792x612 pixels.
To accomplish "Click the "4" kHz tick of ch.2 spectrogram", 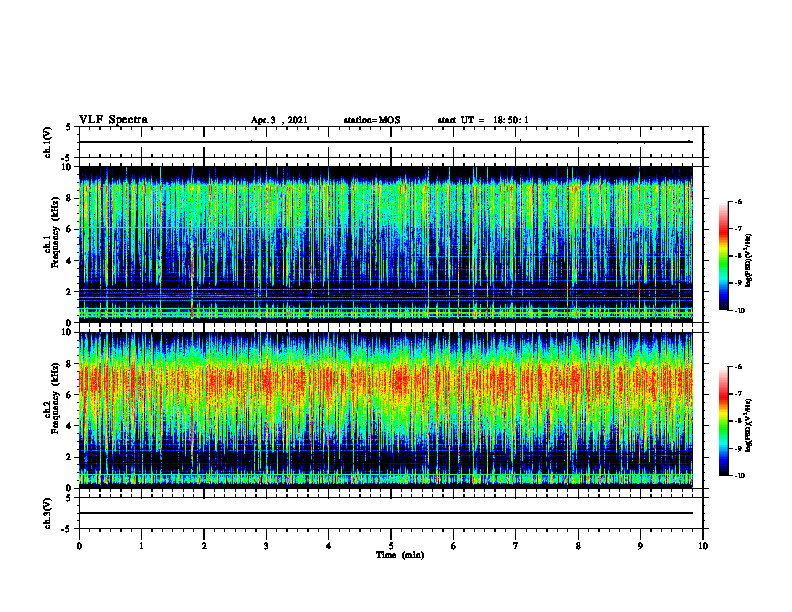I will tap(69, 426).
